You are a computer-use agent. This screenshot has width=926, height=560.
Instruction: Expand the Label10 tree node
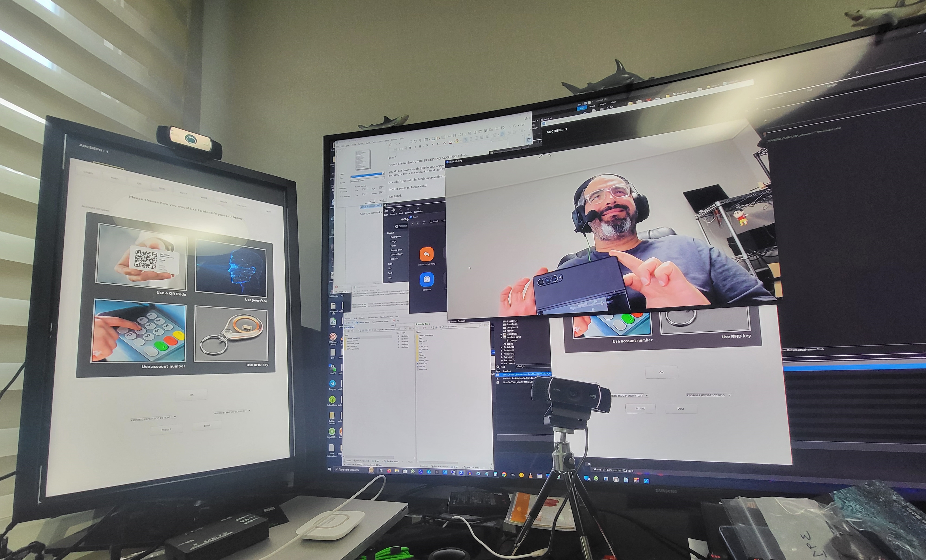[502, 347]
